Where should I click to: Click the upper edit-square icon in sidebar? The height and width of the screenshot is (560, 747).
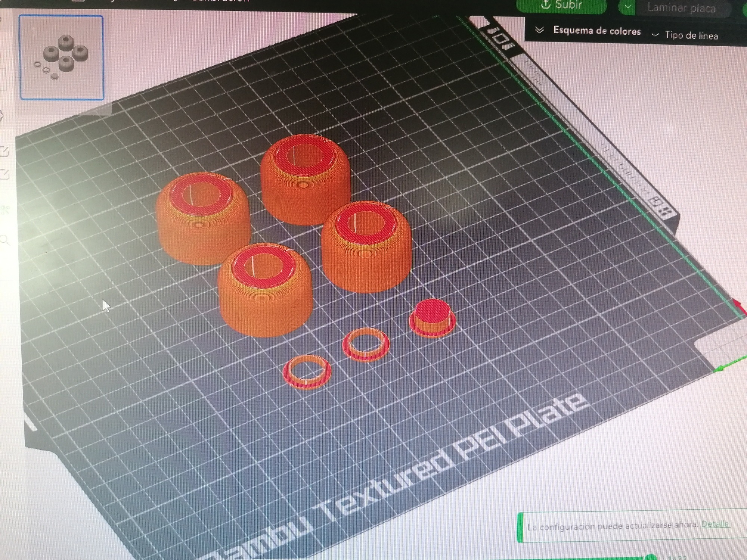4,151
